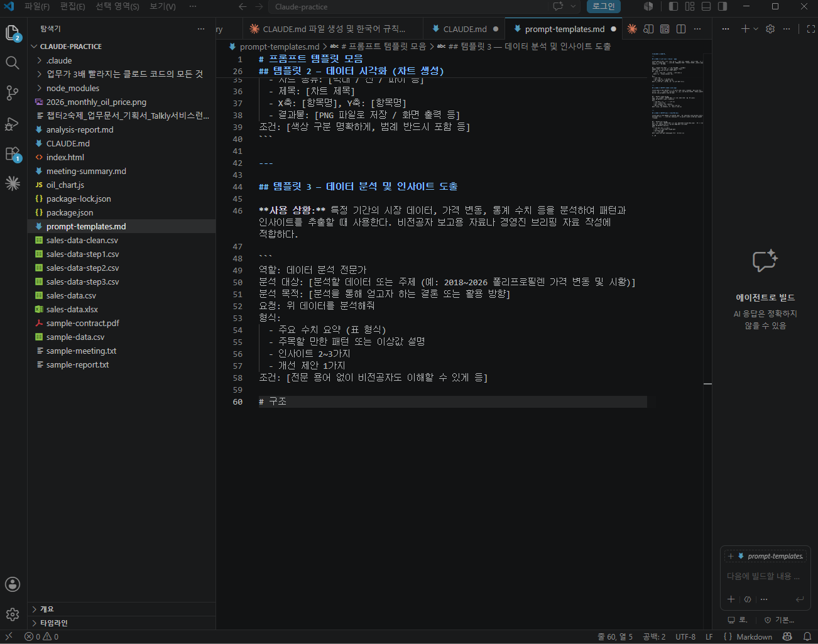Expand the 개요 outline section
Screen dimensions: 818x644
pyautogui.click(x=121, y=609)
